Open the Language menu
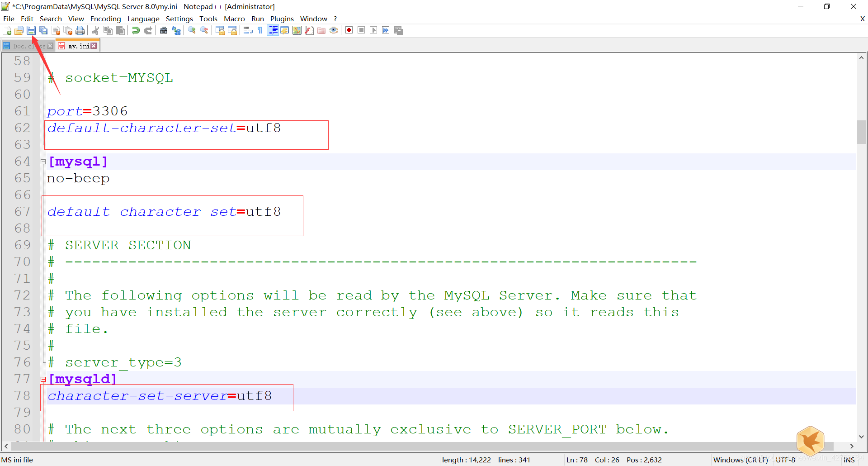868x466 pixels. 143,19
